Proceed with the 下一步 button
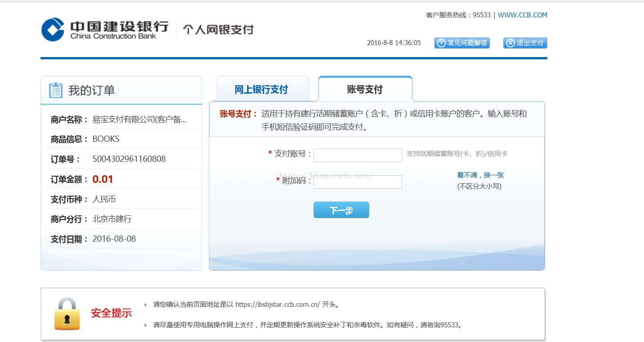The height and width of the screenshot is (342, 644). click(x=341, y=210)
